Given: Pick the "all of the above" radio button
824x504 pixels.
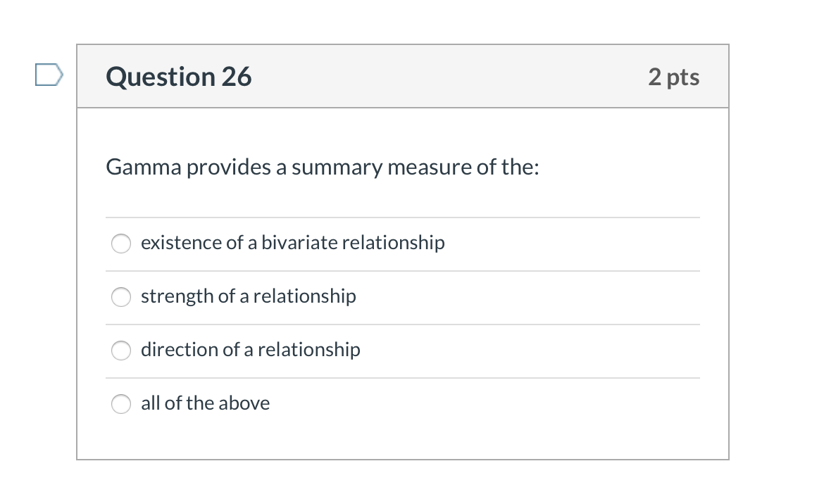Looking at the screenshot, I should pyautogui.click(x=121, y=404).
